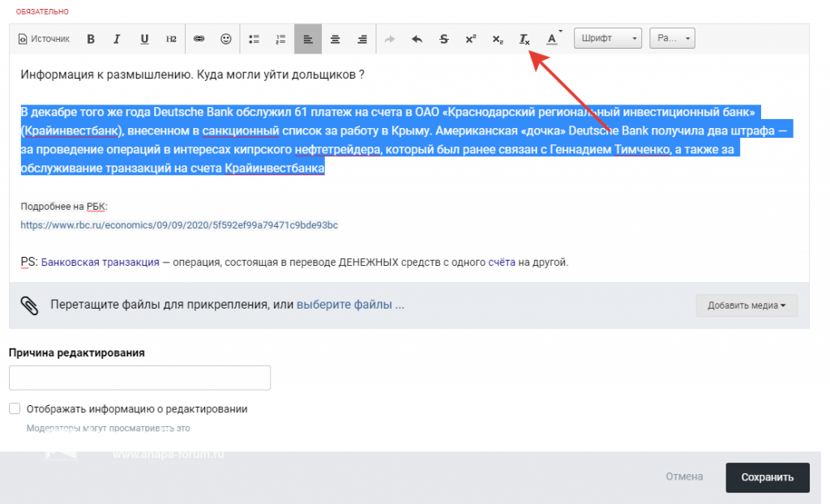The width and height of the screenshot is (830, 504).
Task: Open the rbc.ru article link
Action: [x=179, y=225]
